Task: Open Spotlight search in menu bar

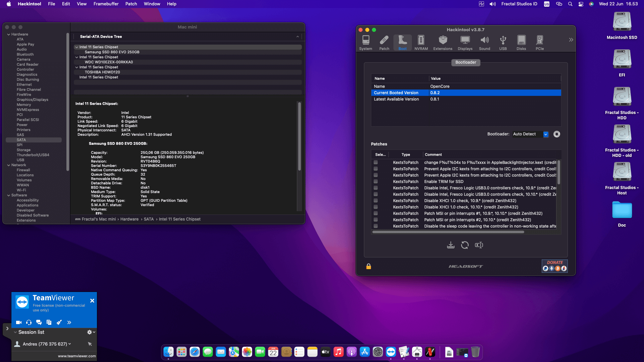Action: pyautogui.click(x=570, y=4)
